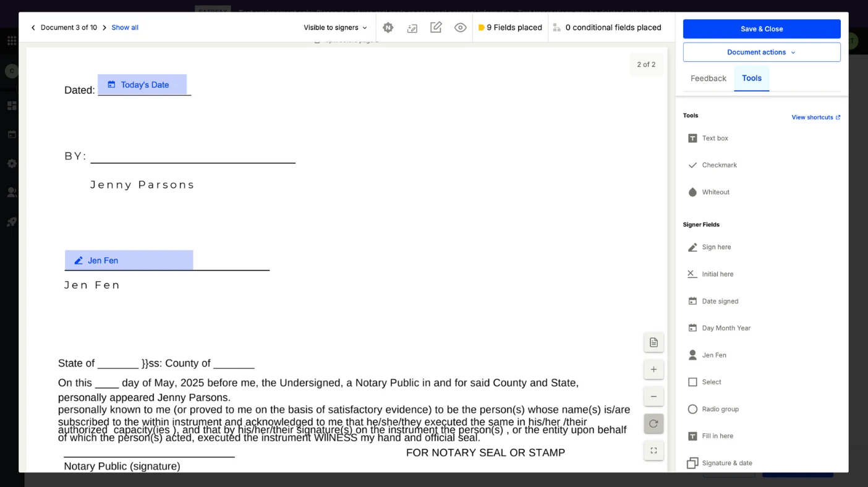The width and height of the screenshot is (868, 487).
Task: Click the page thumbnails document icon
Action: click(653, 342)
